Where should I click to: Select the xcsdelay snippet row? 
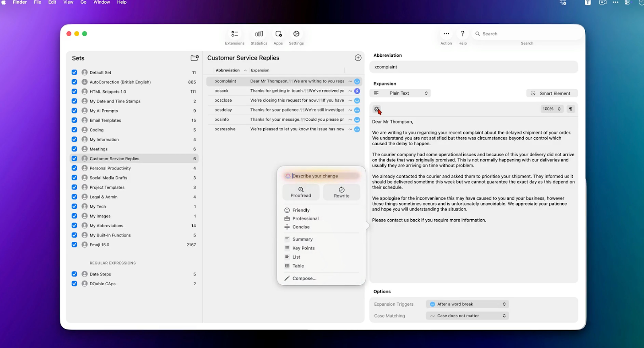click(284, 110)
